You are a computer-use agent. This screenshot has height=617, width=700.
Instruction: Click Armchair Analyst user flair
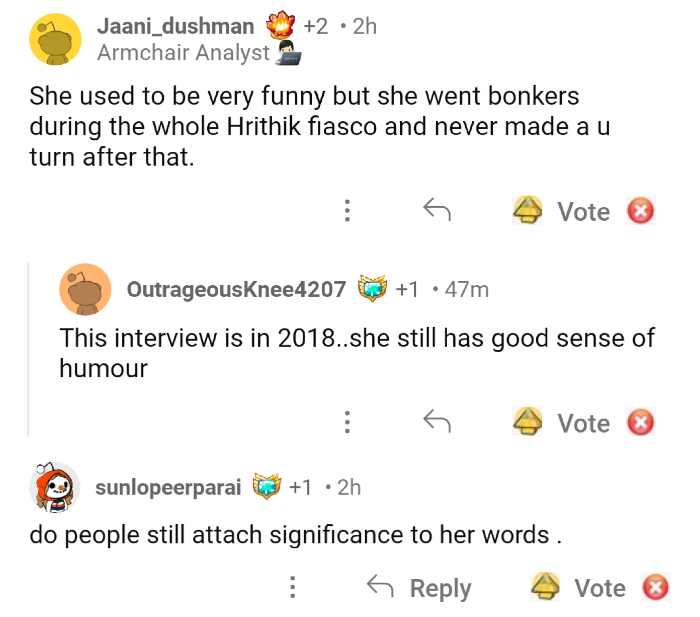click(x=183, y=53)
